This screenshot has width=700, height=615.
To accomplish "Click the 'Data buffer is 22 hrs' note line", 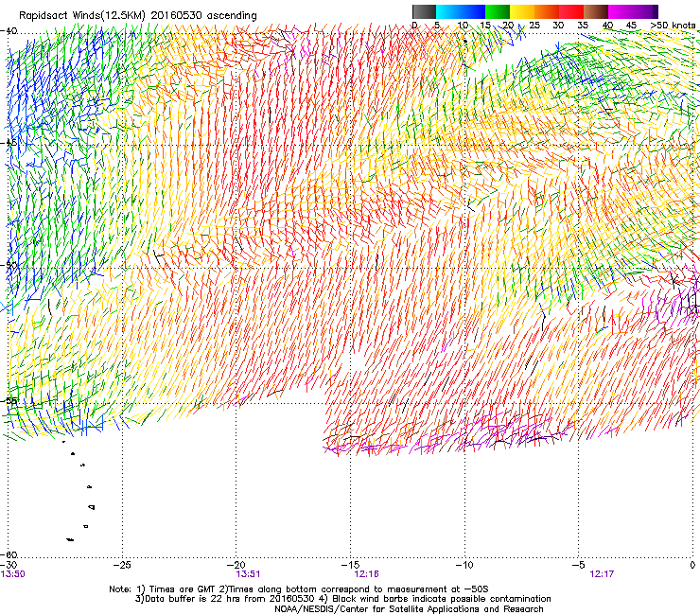I will [x=342, y=599].
